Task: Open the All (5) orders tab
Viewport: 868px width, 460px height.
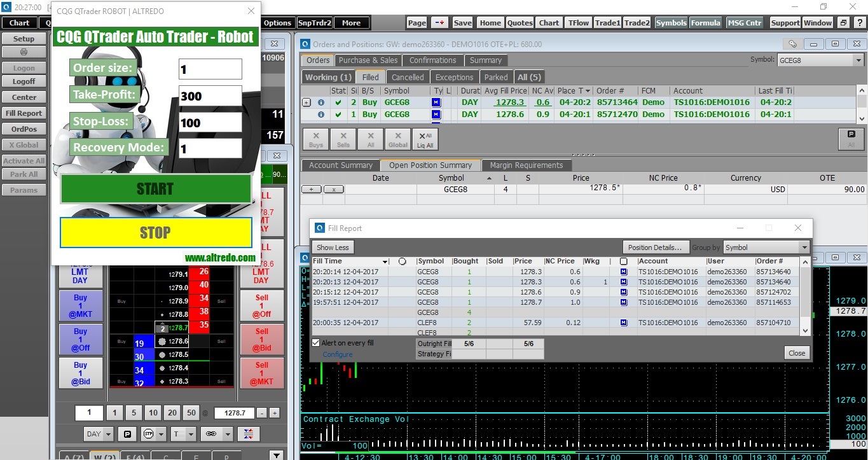Action: pos(529,77)
